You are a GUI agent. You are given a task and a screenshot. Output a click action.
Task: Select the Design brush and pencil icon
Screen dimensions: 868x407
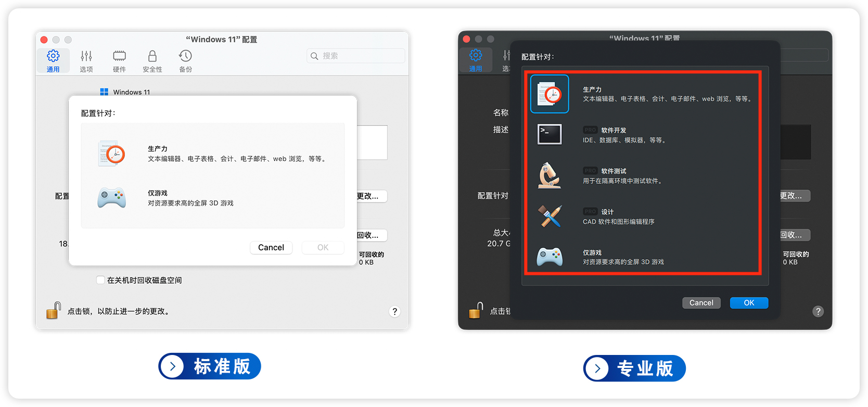click(550, 216)
